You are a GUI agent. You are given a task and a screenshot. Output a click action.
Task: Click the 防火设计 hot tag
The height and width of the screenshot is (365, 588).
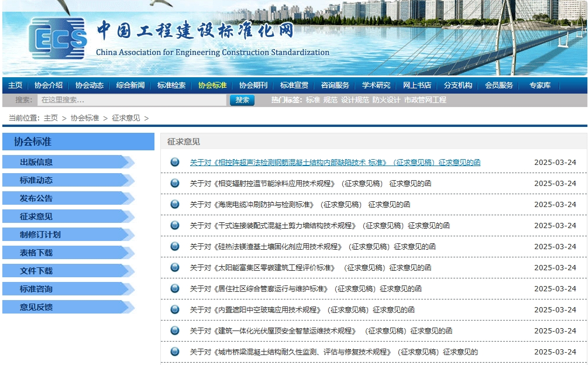(386, 100)
